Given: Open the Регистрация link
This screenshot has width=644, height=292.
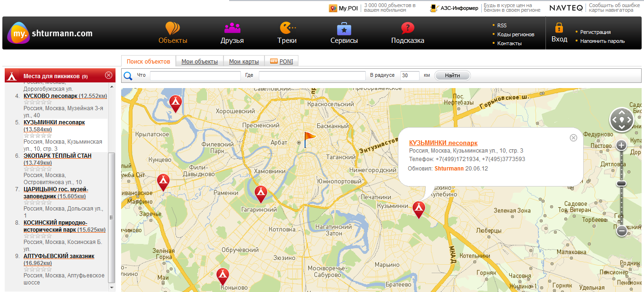Looking at the screenshot, I should click(595, 32).
